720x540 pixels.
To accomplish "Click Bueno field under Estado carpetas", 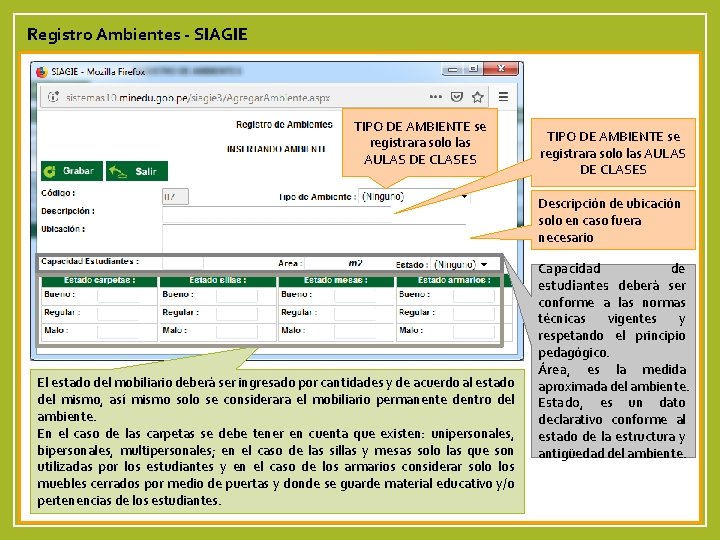I will tap(118, 295).
